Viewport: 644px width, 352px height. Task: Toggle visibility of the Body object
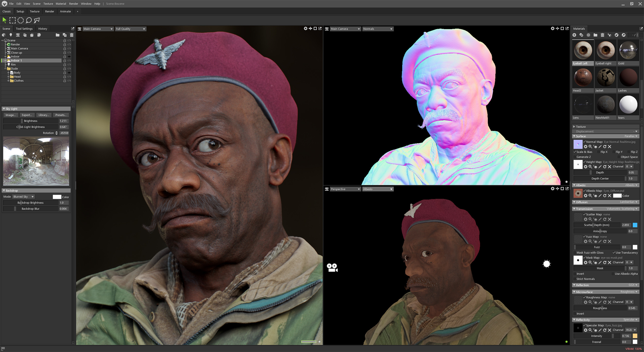pos(69,73)
